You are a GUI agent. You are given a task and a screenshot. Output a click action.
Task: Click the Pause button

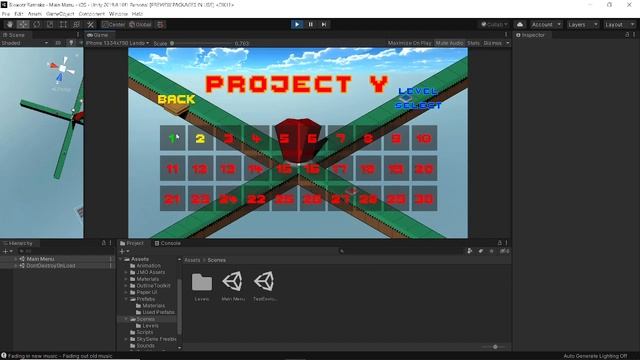point(310,24)
